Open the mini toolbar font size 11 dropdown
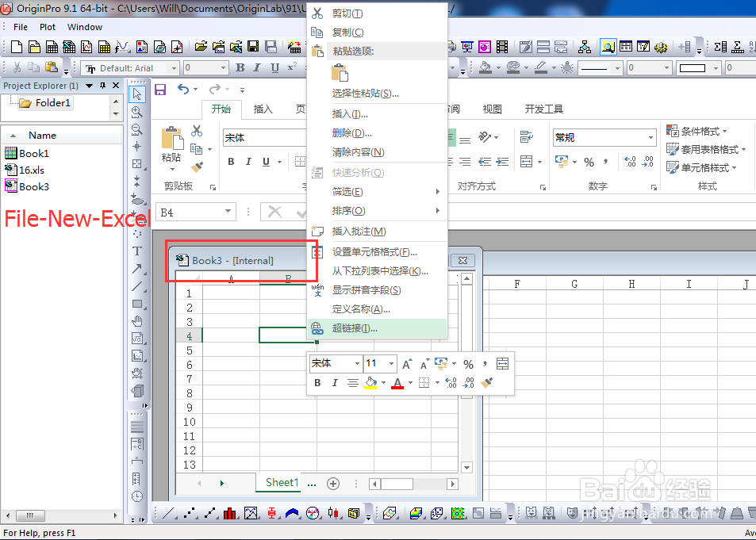 coord(392,363)
